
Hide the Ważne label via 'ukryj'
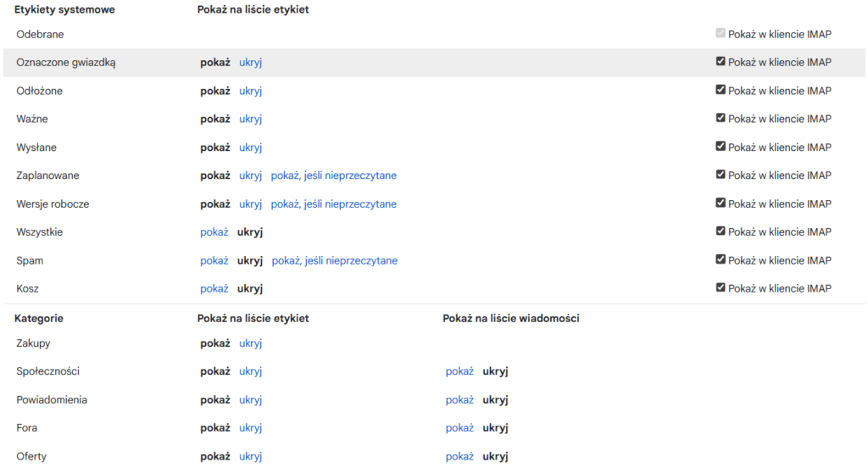(250, 119)
